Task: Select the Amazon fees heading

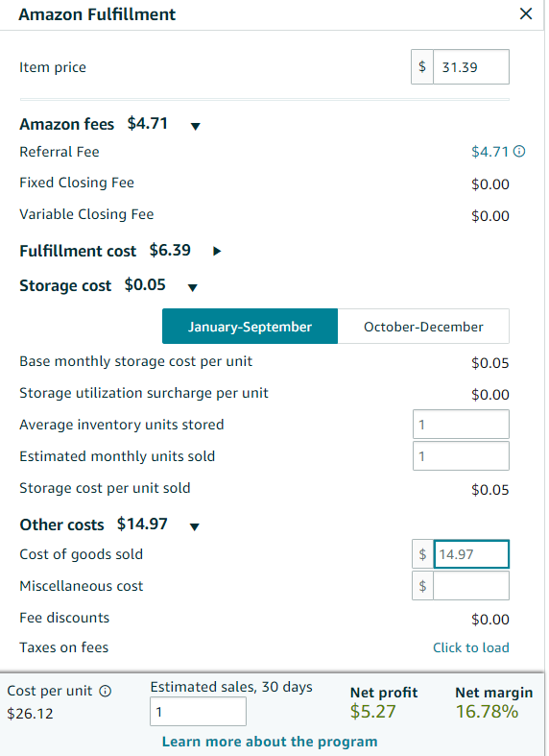Action: (x=66, y=124)
